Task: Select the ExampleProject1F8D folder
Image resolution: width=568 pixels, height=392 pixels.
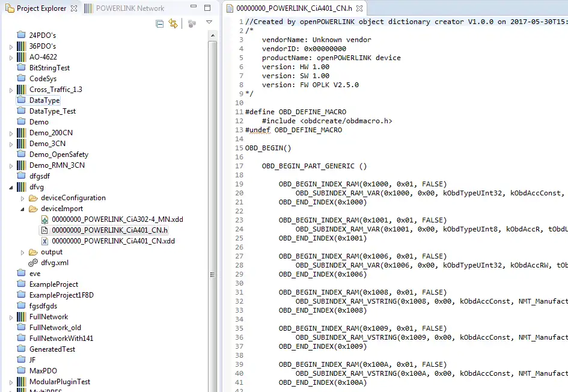Action: 61,295
